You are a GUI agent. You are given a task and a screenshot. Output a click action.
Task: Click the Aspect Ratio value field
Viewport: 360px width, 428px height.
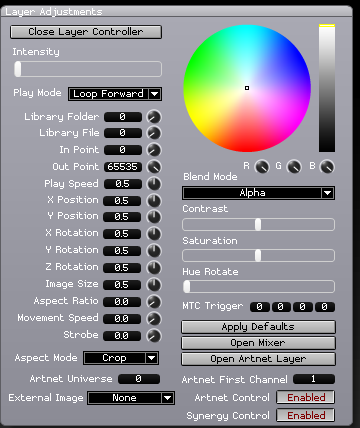point(122,302)
